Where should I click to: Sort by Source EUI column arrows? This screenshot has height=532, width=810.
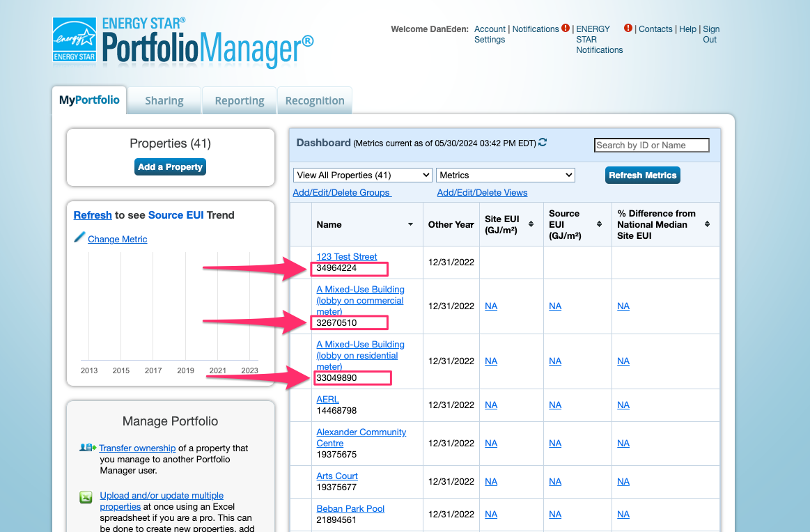[x=599, y=224]
